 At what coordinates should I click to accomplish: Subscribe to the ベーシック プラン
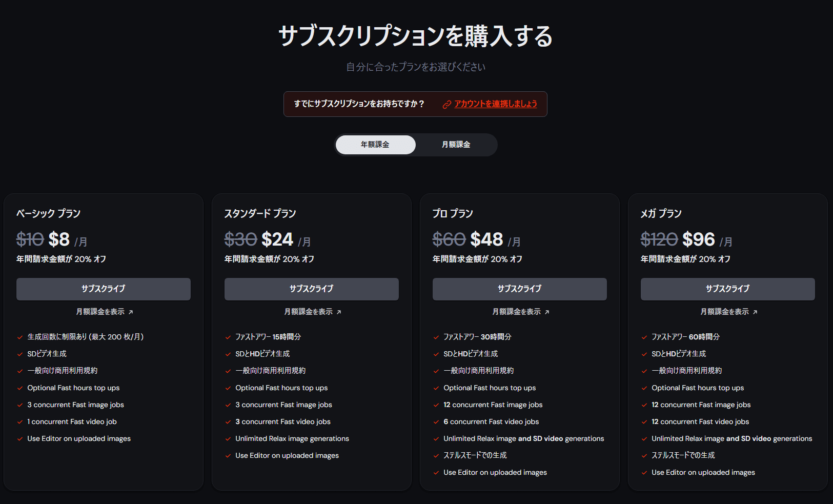tap(104, 289)
